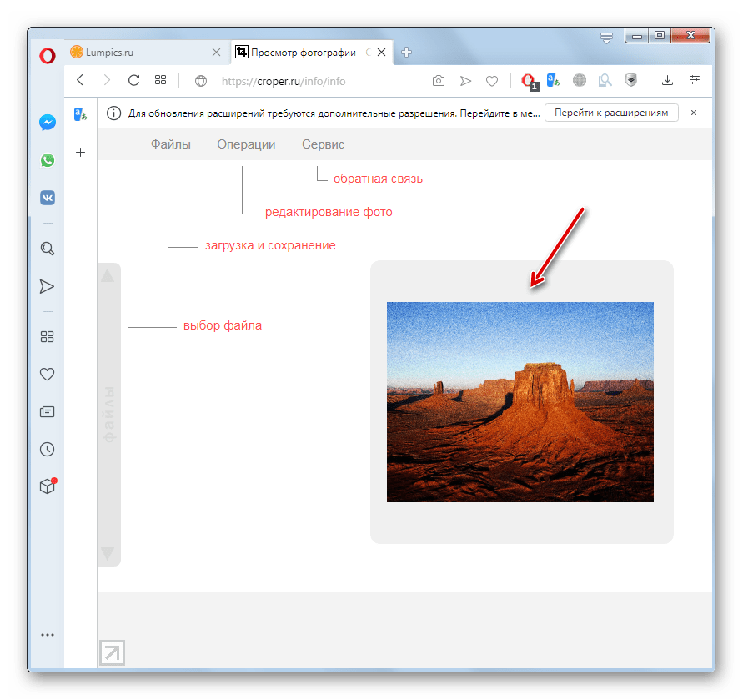Click the send-to-My-Flow arrow in address bar
The width and height of the screenshot is (743, 700).
[465, 81]
